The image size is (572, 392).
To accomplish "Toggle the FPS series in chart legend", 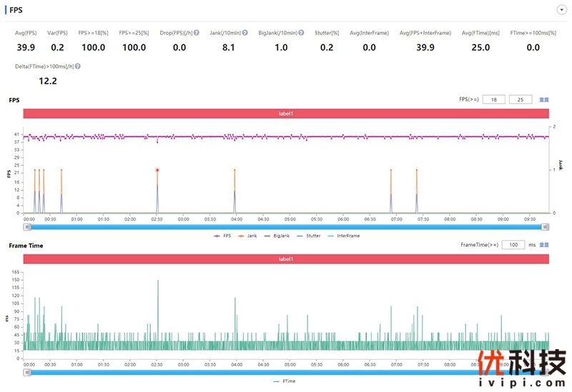I will pyautogui.click(x=223, y=235).
